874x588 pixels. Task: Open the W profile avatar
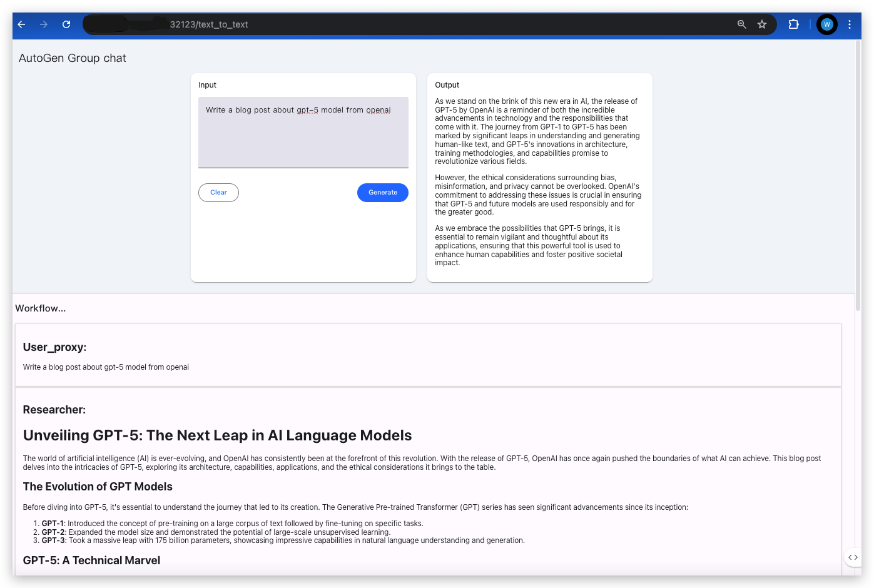tap(827, 24)
